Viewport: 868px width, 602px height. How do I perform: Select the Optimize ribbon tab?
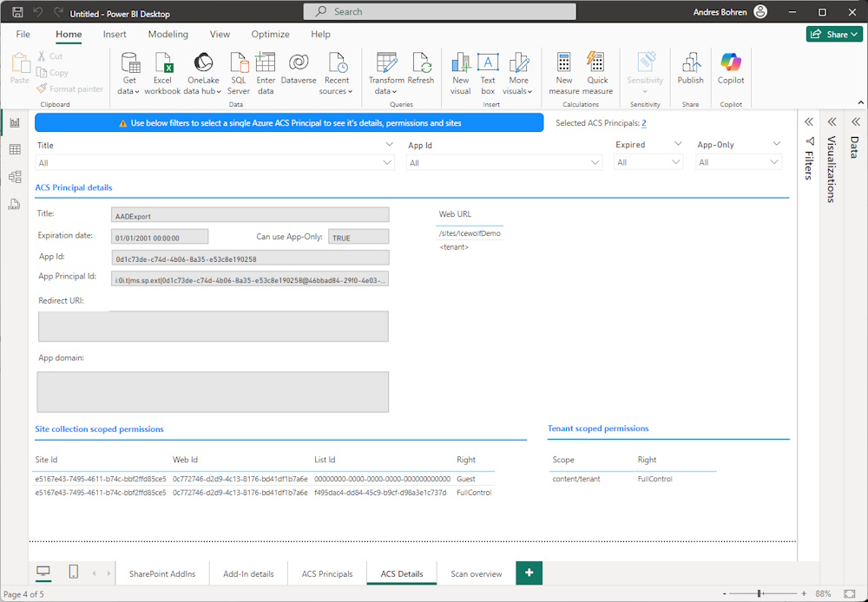tap(270, 35)
